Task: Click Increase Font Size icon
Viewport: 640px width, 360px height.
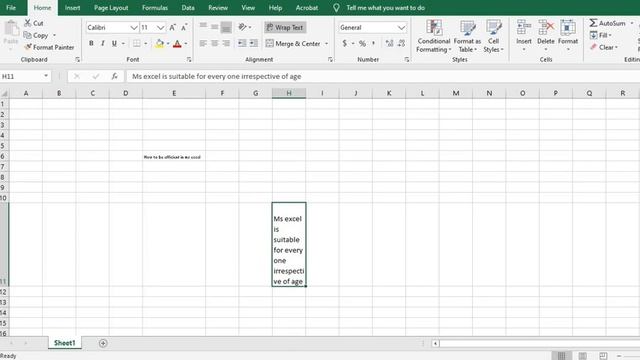Action: click(172, 27)
